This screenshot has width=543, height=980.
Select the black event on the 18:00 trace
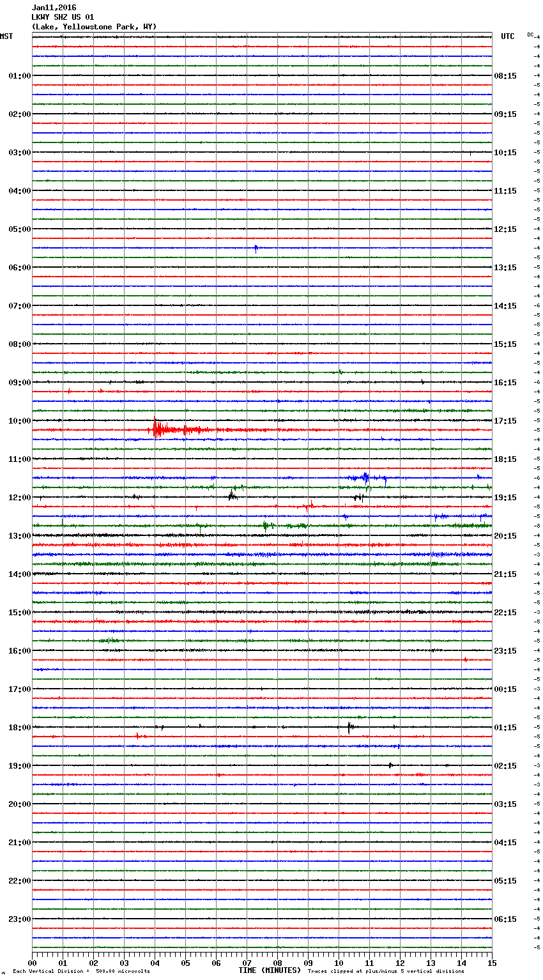pos(349,726)
